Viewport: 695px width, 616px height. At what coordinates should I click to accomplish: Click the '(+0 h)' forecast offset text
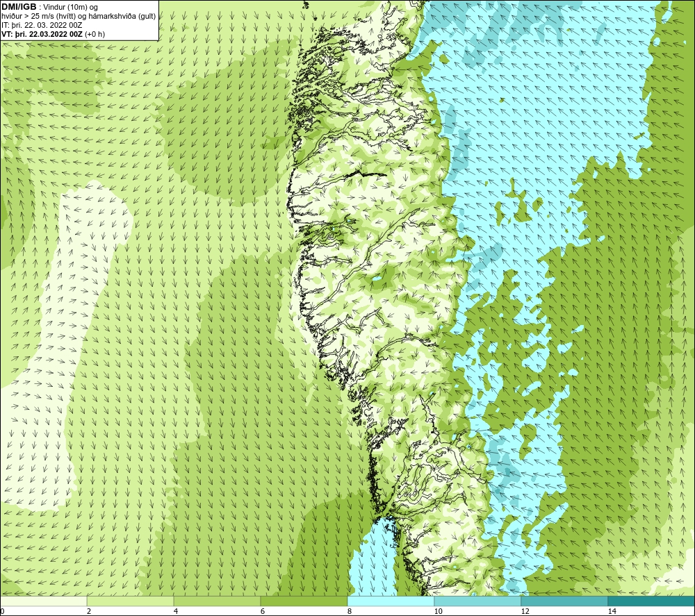click(95, 34)
